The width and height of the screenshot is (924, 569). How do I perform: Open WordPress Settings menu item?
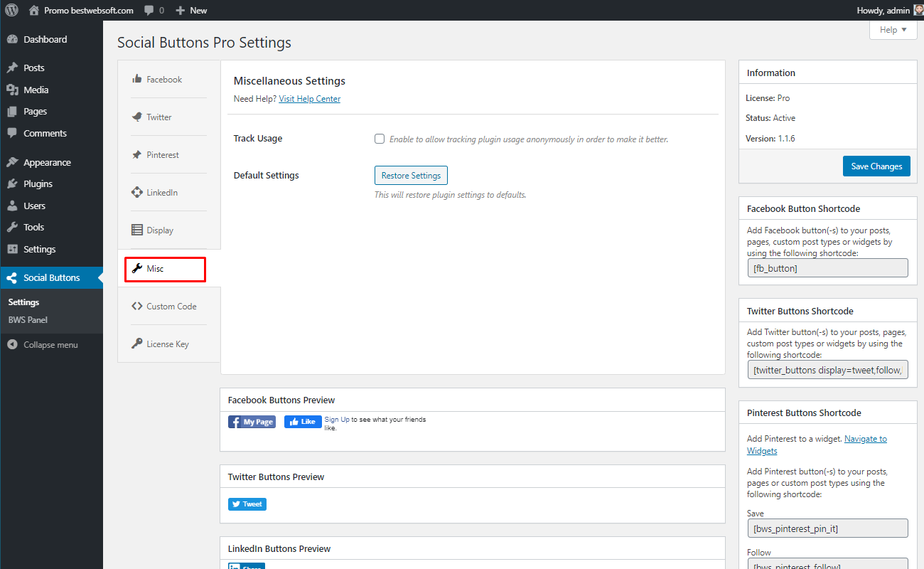[51, 249]
